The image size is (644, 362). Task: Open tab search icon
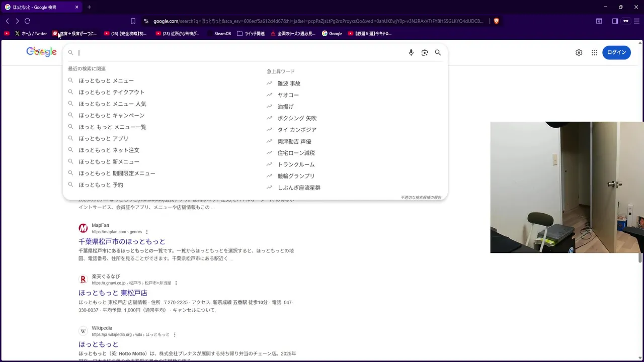click(x=599, y=21)
